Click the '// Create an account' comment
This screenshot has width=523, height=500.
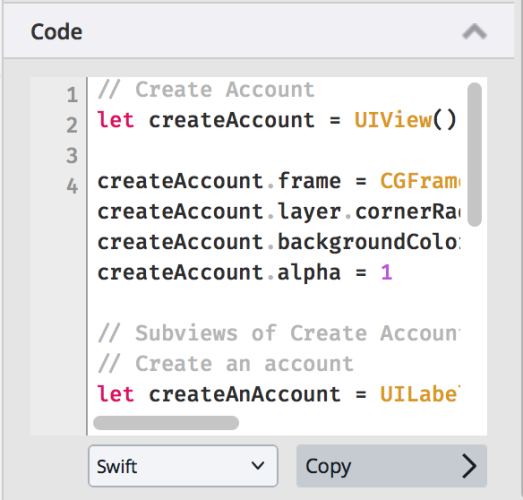225,364
